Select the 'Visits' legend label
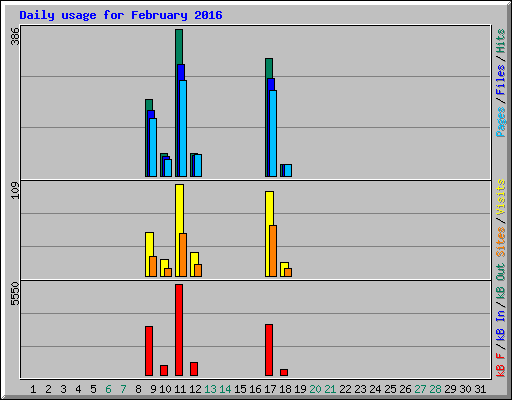This screenshot has height=400, width=512. click(x=501, y=197)
